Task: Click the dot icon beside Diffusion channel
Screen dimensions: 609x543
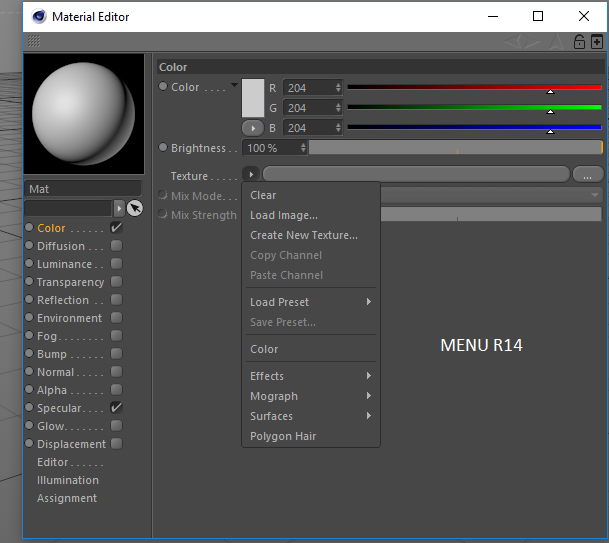Action: [x=29, y=245]
